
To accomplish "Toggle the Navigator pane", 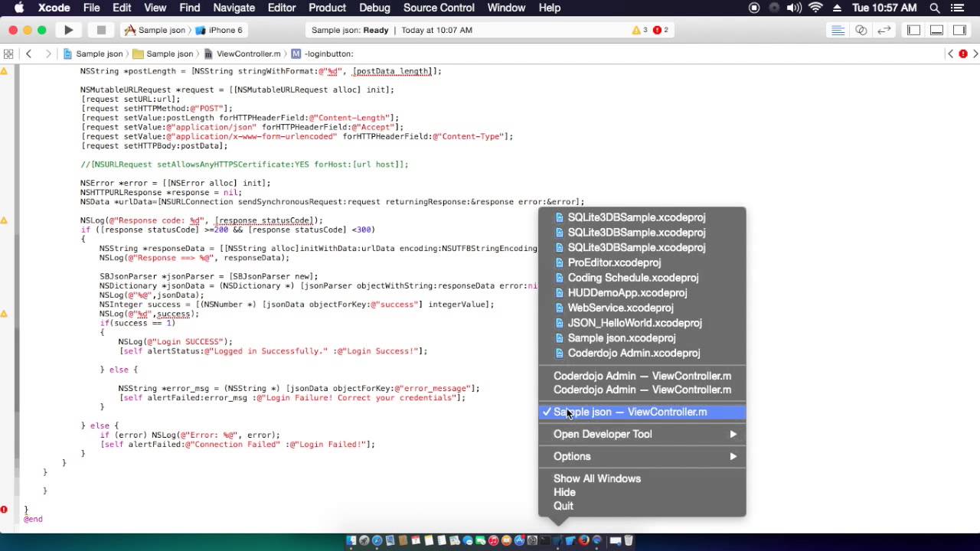I will (913, 30).
